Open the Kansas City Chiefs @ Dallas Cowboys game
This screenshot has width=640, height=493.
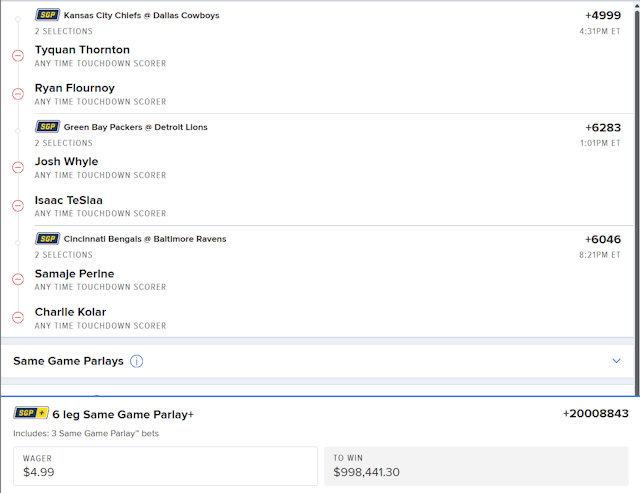[x=141, y=16]
